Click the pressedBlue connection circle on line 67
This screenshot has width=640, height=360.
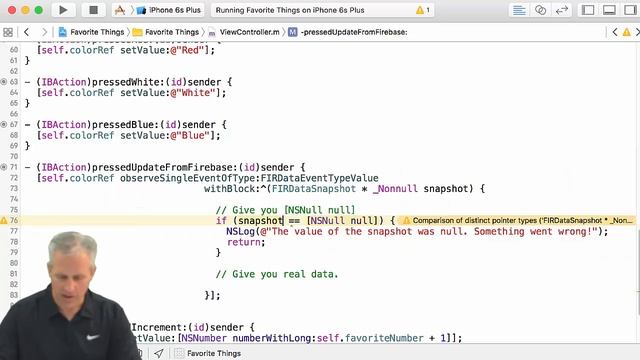(x=4, y=124)
